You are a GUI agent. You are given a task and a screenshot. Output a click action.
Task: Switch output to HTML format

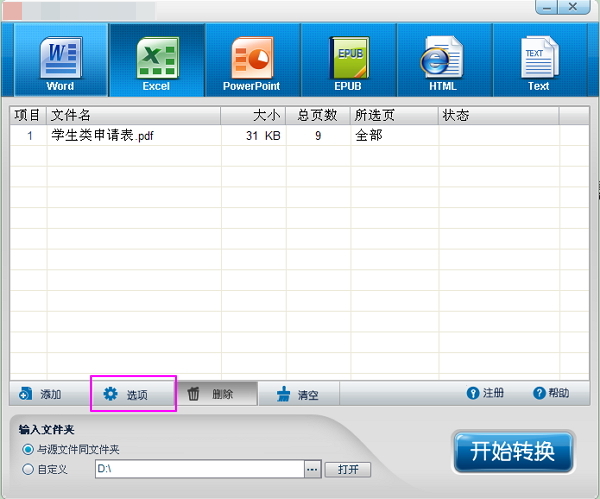click(444, 60)
